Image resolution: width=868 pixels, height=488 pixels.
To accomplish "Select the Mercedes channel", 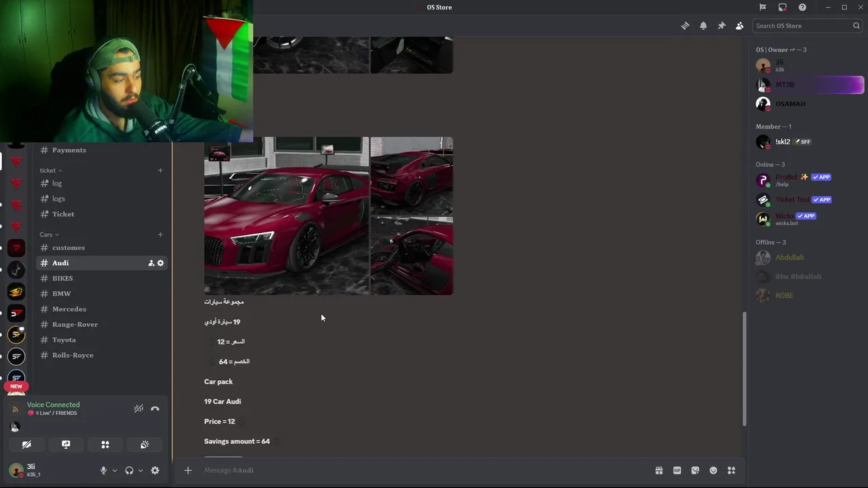I will 102,309.
